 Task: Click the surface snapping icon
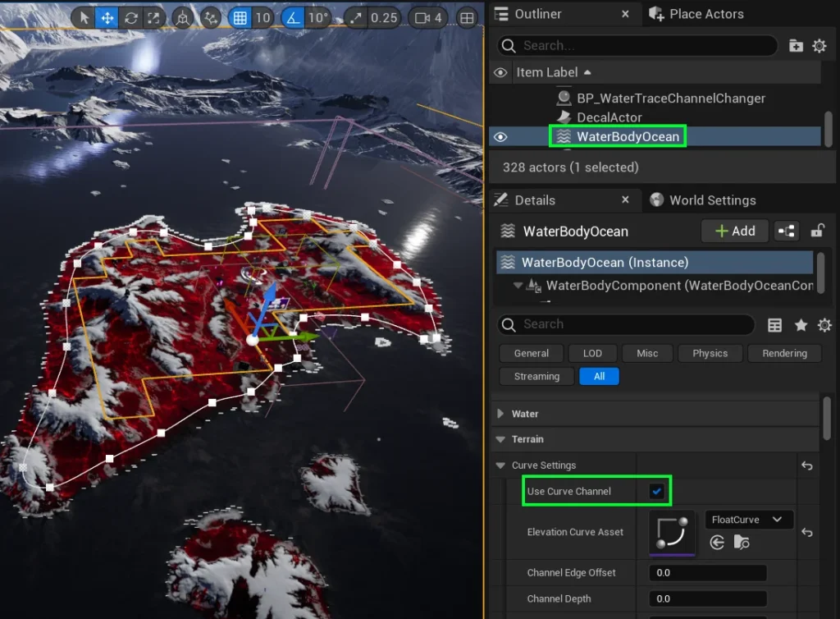point(211,17)
